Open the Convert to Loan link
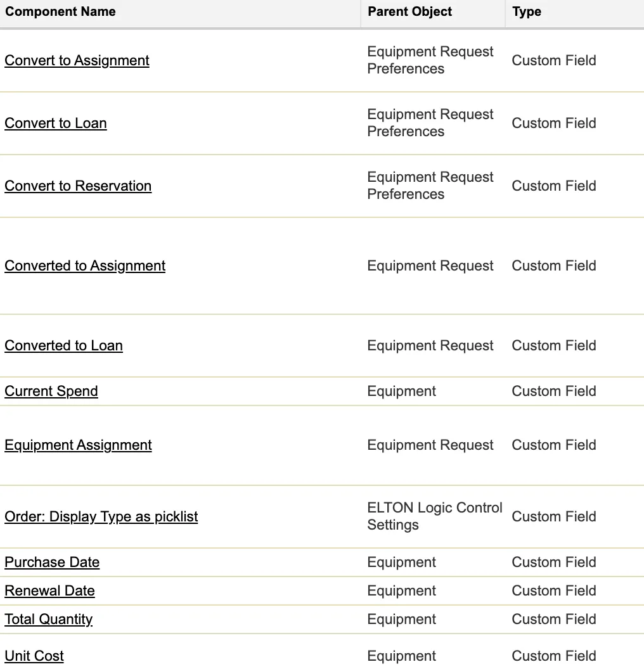Screen dimensions: 644x669 click(x=56, y=124)
